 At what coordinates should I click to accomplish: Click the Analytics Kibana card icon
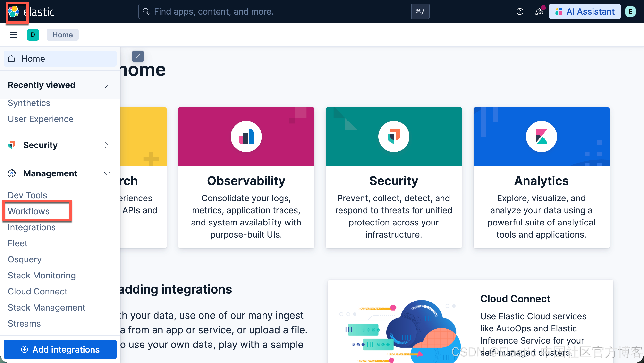point(541,137)
